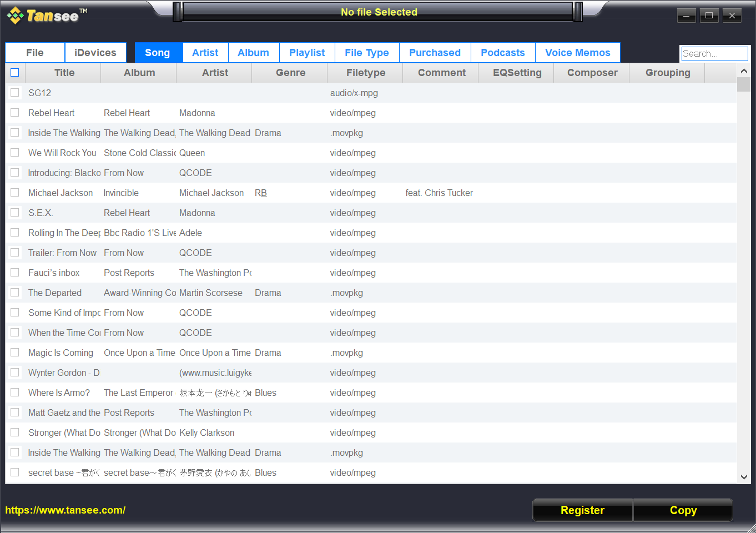Switch to the Artist tab

coord(205,53)
